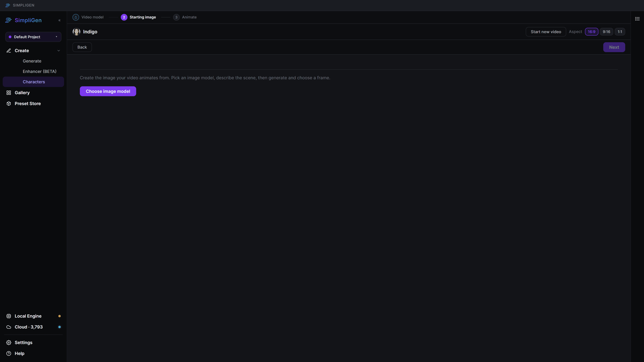This screenshot has height=362, width=644.
Task: Select the 16:9 aspect ratio
Action: pyautogui.click(x=592, y=32)
